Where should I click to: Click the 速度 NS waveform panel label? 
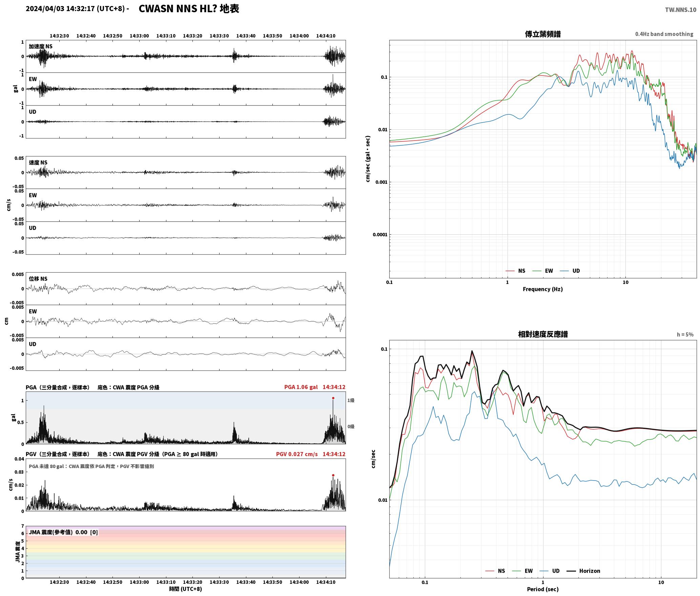tap(38, 162)
